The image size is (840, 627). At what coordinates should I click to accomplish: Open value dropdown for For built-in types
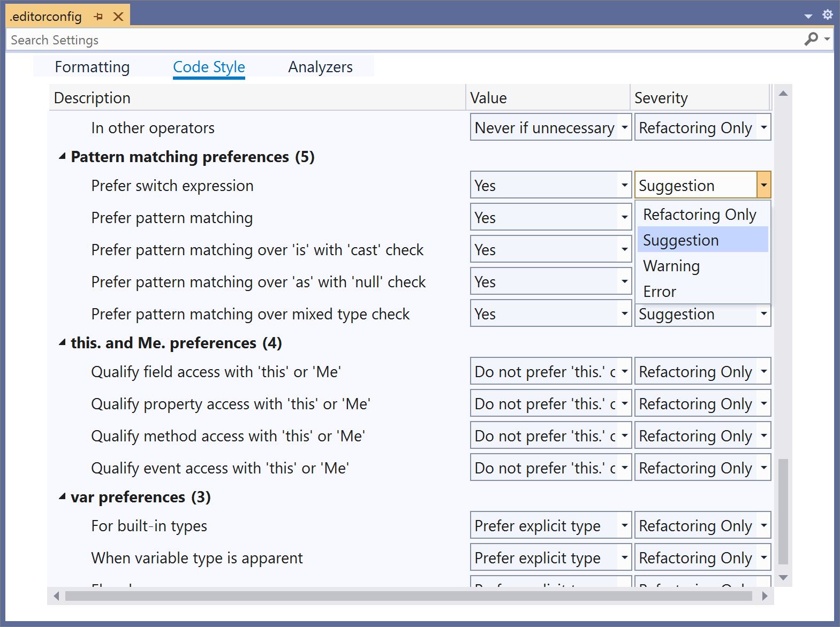[624, 525]
